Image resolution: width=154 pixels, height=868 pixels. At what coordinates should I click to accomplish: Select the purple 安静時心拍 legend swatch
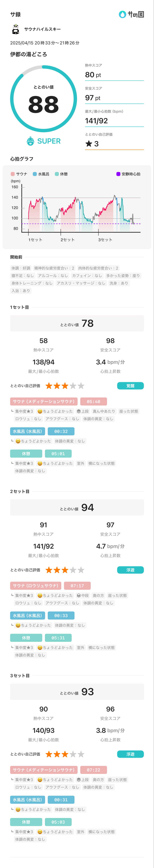click(x=118, y=174)
